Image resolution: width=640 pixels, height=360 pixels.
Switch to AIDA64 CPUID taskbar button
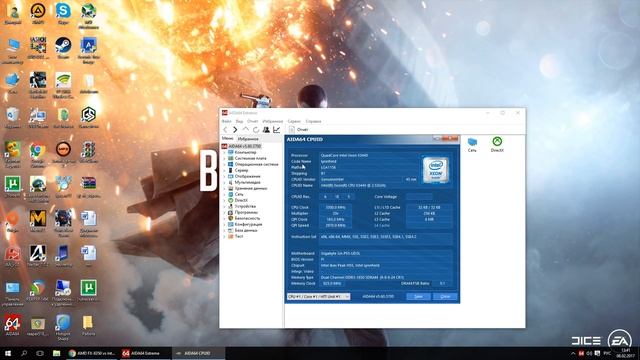(198, 353)
